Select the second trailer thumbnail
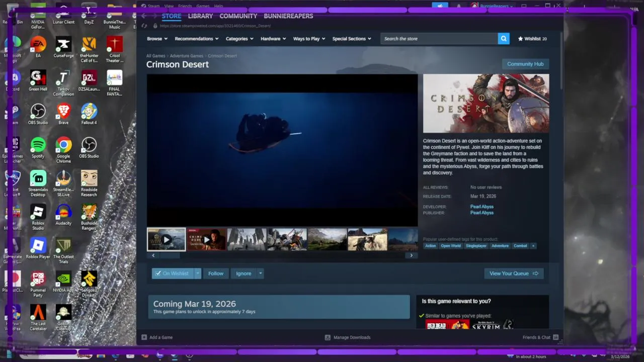This screenshot has height=362, width=644. [x=206, y=239]
